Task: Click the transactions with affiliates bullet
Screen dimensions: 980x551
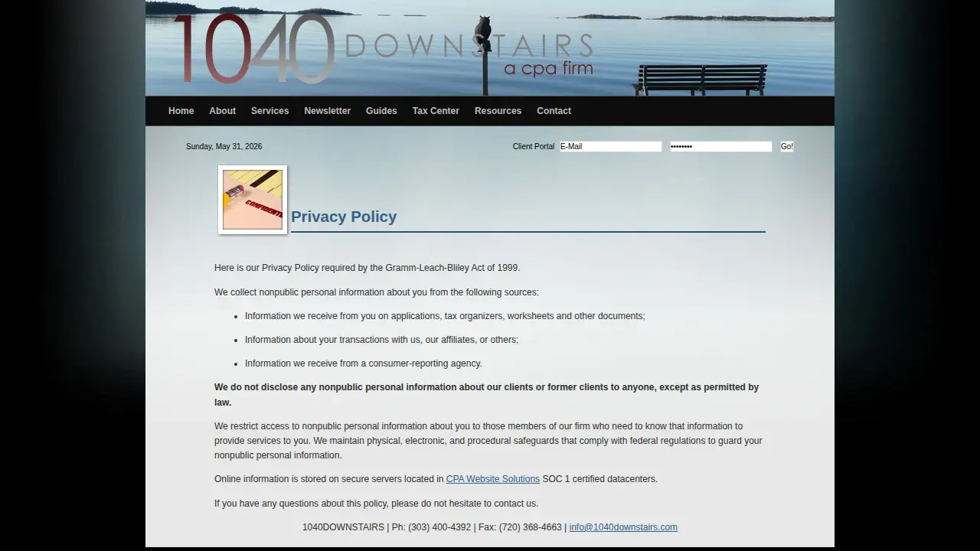Action: pyautogui.click(x=381, y=340)
